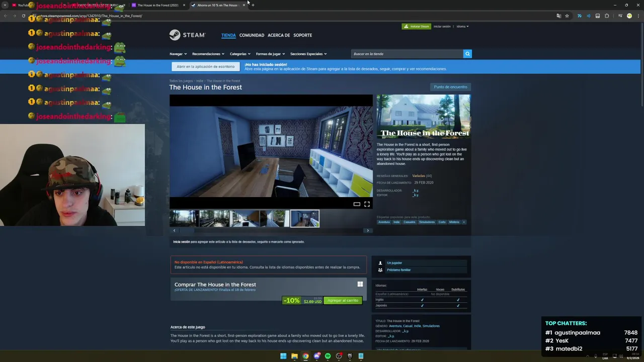Click the Préstamo familiar group icon
Screen dimensions: 644x362
point(380,270)
